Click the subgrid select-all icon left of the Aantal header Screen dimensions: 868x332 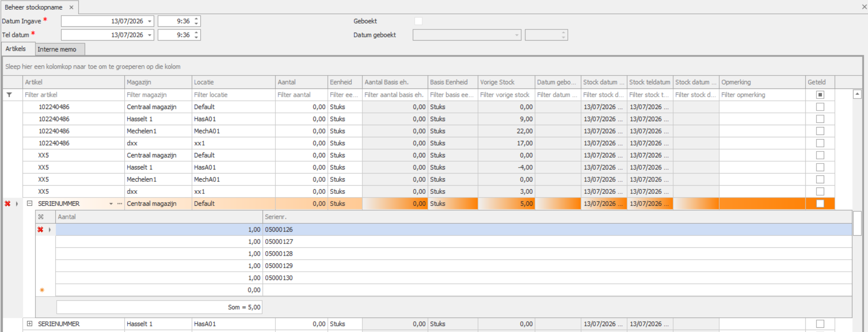41,217
